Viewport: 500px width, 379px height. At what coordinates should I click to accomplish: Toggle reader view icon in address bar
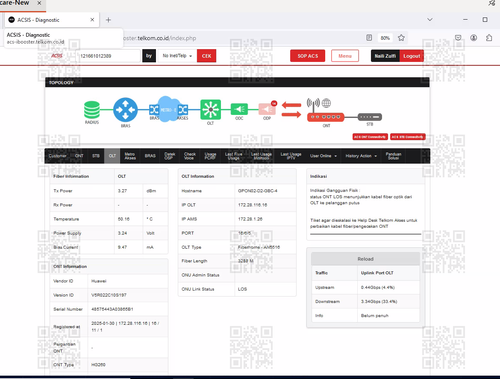(x=369, y=38)
